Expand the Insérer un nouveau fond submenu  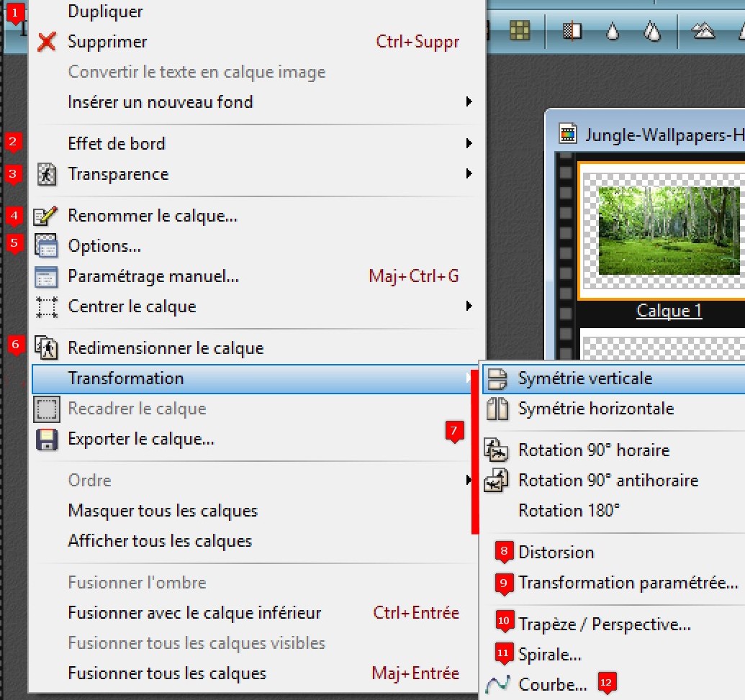(469, 102)
